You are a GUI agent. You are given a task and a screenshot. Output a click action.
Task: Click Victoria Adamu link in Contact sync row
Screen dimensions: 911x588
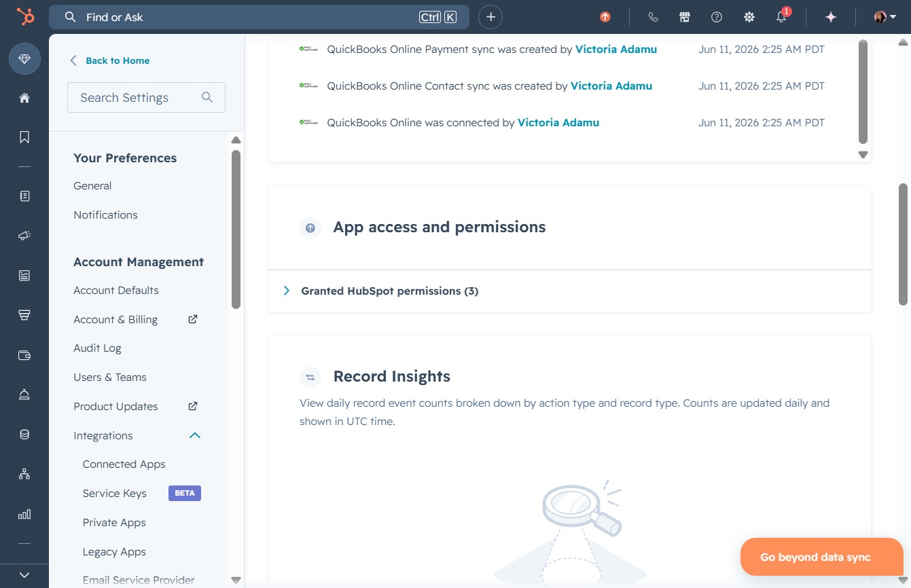pos(611,86)
